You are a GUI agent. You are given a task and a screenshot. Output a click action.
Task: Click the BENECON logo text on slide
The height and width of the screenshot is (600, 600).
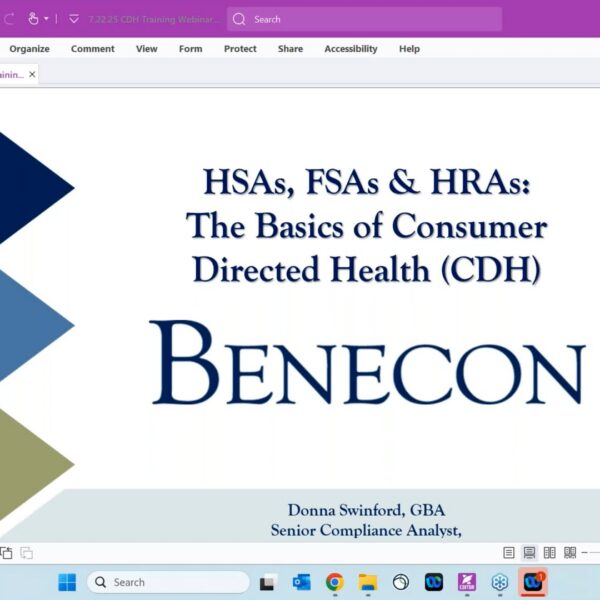click(367, 363)
